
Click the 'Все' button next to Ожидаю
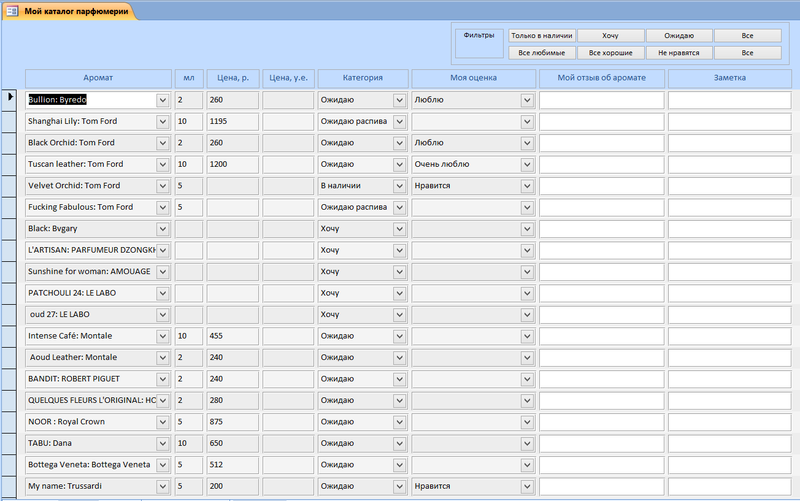point(747,36)
